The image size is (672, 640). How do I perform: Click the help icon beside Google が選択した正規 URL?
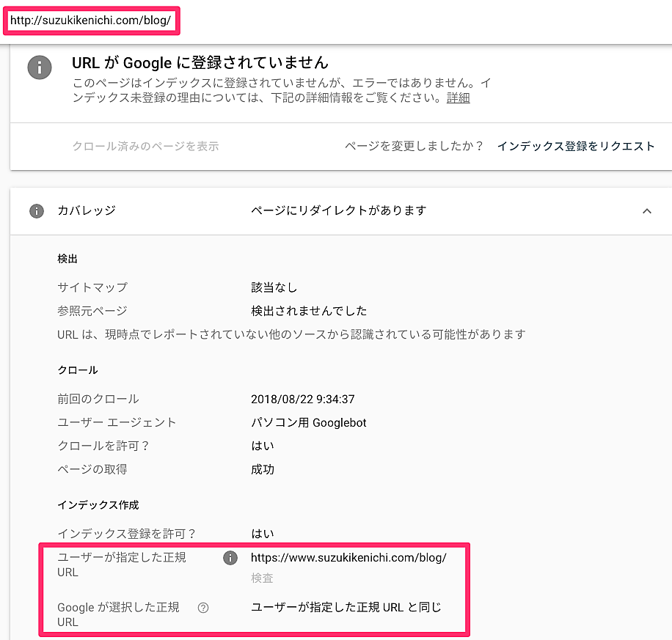(203, 608)
